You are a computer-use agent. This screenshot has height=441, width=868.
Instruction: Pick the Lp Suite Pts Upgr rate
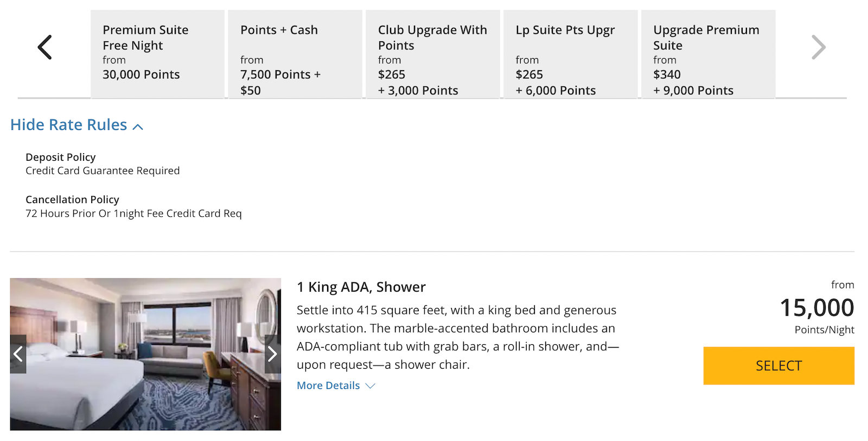click(571, 54)
